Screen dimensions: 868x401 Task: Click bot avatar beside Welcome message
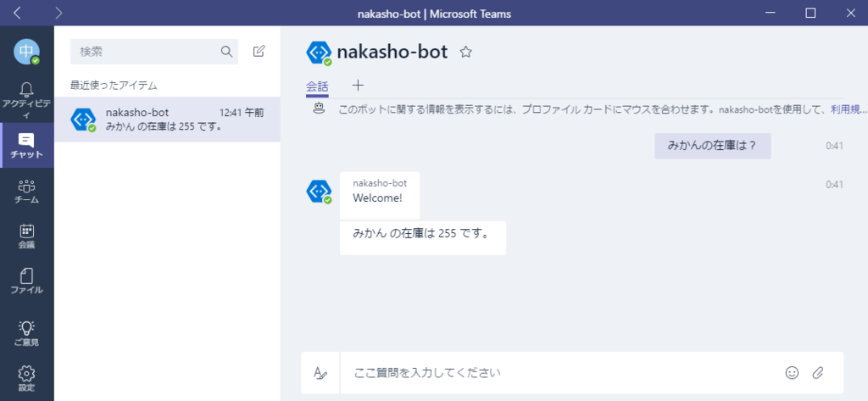319,192
